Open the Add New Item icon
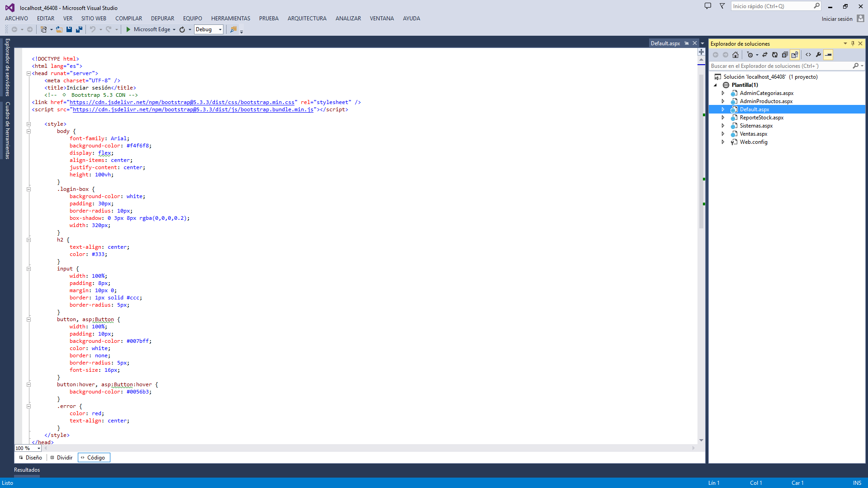 pyautogui.click(x=43, y=29)
